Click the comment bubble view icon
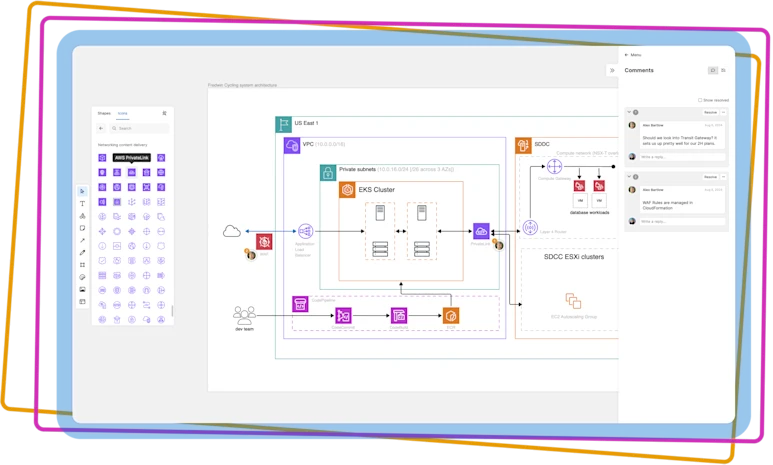Image resolution: width=773 pixels, height=465 pixels. (x=713, y=71)
